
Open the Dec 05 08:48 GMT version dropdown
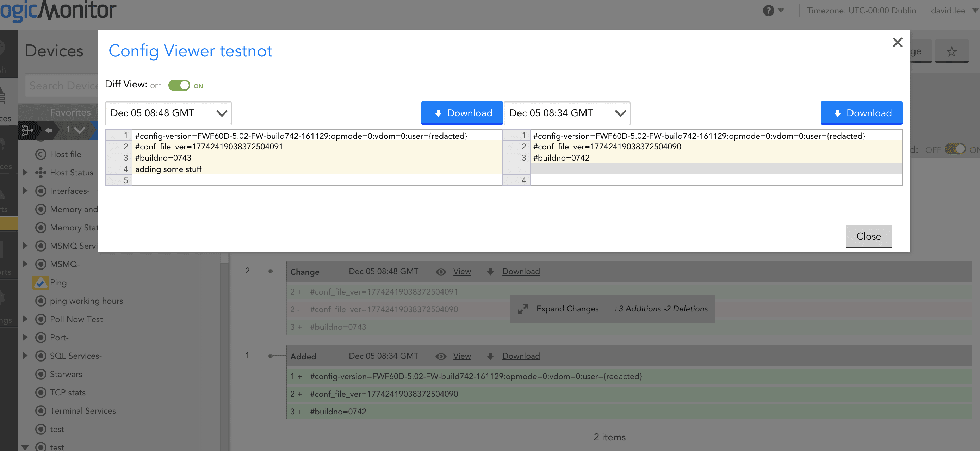coord(168,113)
